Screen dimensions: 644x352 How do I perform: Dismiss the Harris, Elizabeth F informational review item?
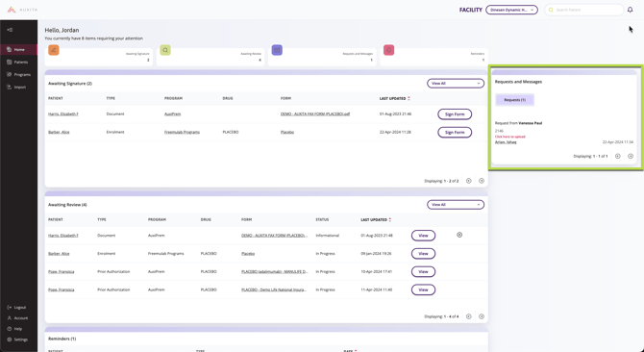459,235
